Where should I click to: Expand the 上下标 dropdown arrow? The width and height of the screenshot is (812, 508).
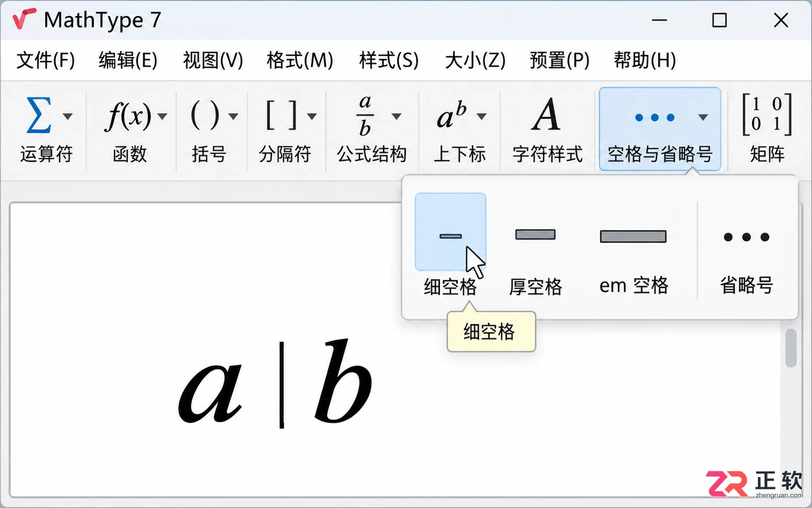[x=482, y=117]
